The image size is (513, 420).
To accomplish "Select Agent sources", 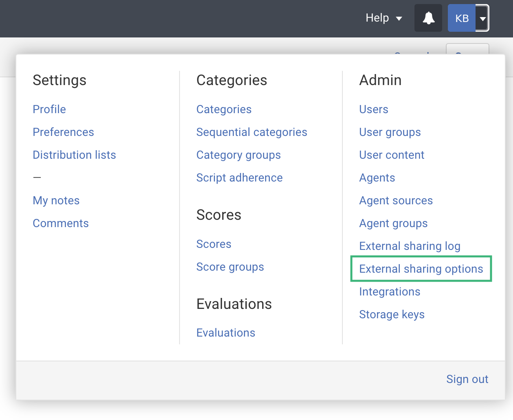I will coord(396,201).
